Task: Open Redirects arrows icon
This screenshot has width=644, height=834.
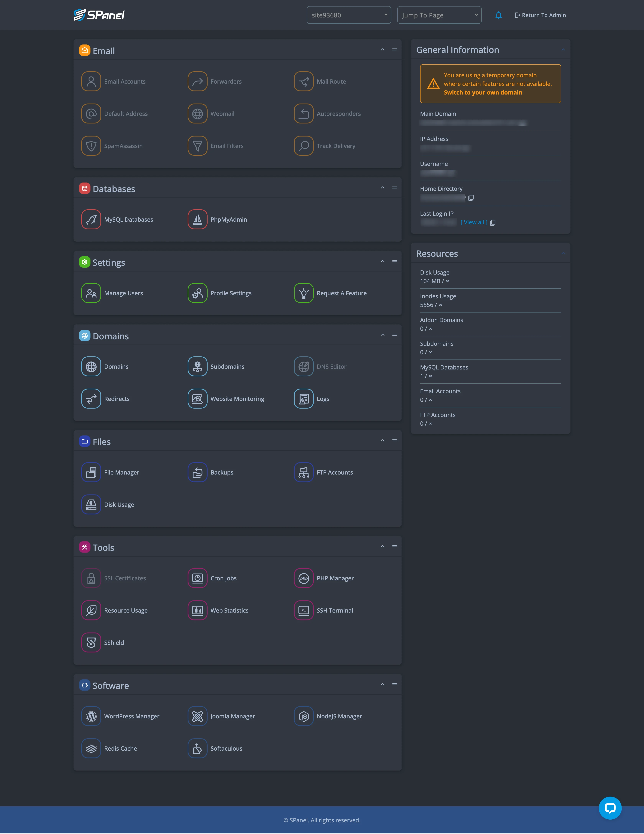Action: [91, 399]
